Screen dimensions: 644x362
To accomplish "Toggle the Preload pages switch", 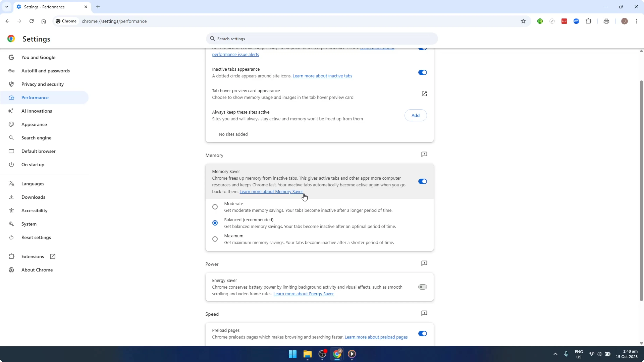I will (x=422, y=333).
